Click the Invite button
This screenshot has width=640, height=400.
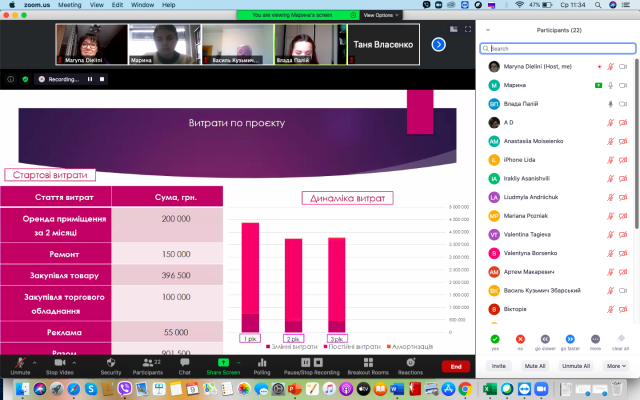point(498,366)
